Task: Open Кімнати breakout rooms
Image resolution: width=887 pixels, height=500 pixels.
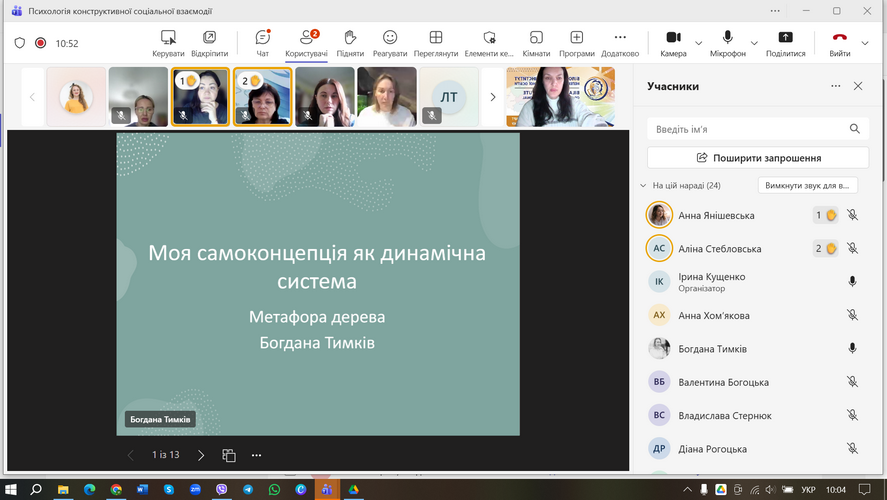Action: (536, 43)
